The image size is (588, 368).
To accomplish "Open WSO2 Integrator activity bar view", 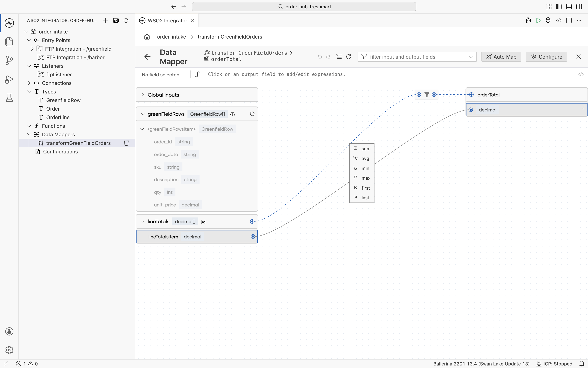I will [x=9, y=23].
